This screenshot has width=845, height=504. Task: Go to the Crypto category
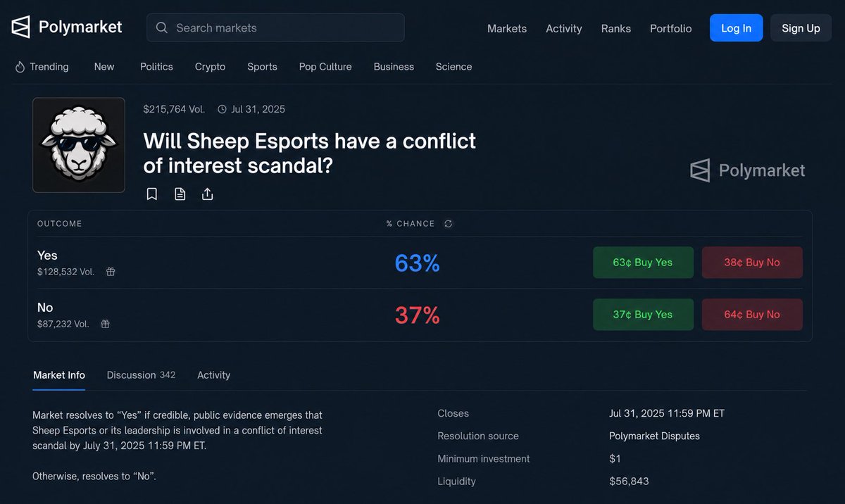point(210,67)
